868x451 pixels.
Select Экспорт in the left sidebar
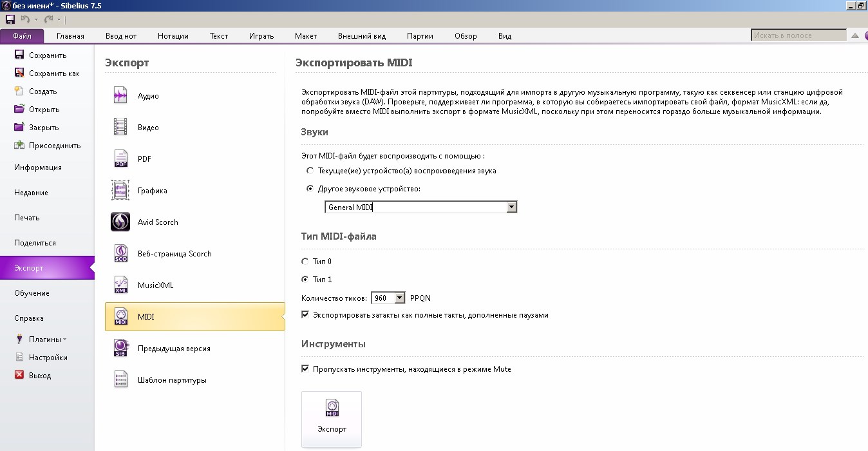point(47,268)
